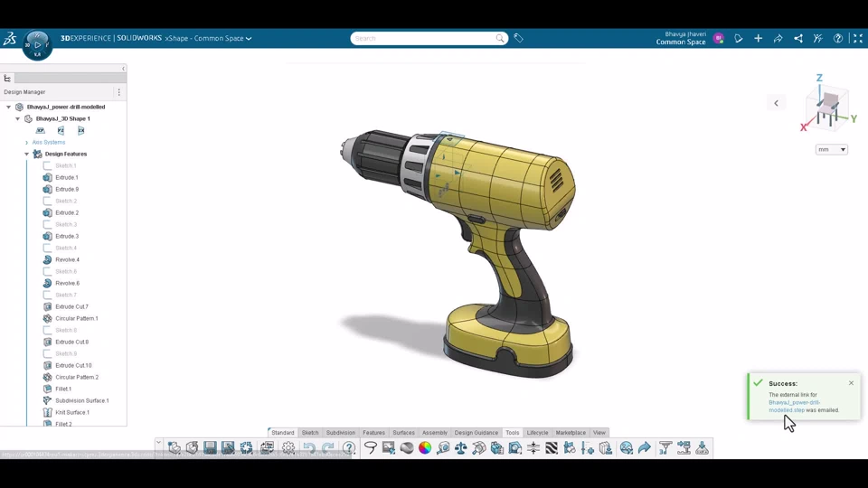The height and width of the screenshot is (488, 868).
Task: Click the balance scale mass properties icon
Action: [x=460, y=447]
